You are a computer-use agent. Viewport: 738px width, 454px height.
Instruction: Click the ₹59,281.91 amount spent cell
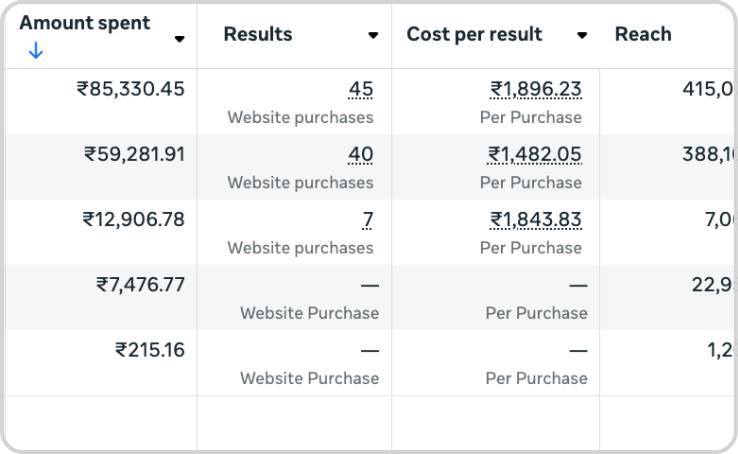(x=134, y=154)
